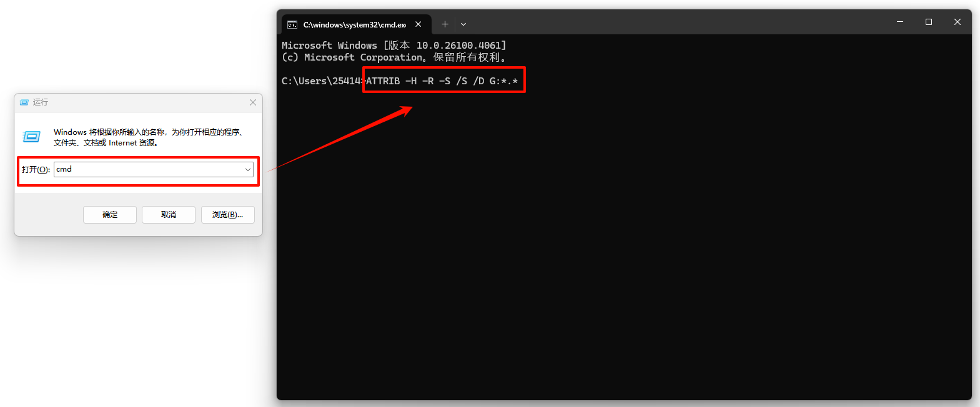The height and width of the screenshot is (407, 980).
Task: Click the large Run program icon
Action: 32,137
